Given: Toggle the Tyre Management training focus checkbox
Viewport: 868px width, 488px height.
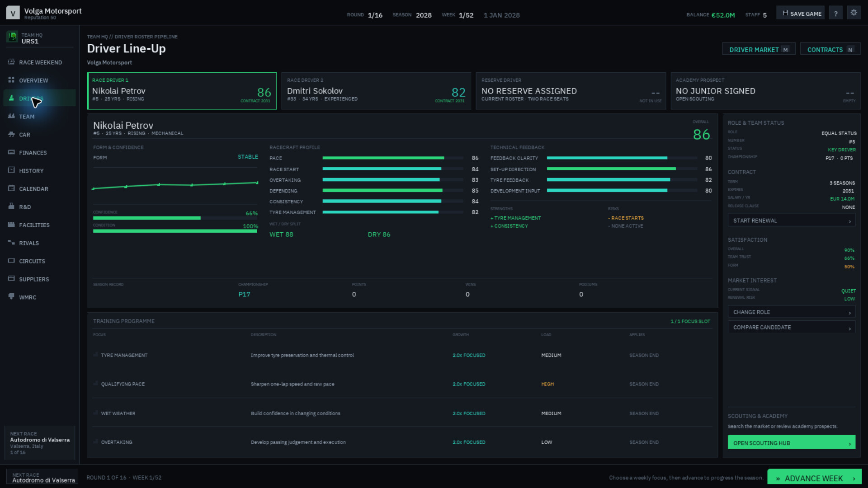Looking at the screenshot, I should 95,355.
